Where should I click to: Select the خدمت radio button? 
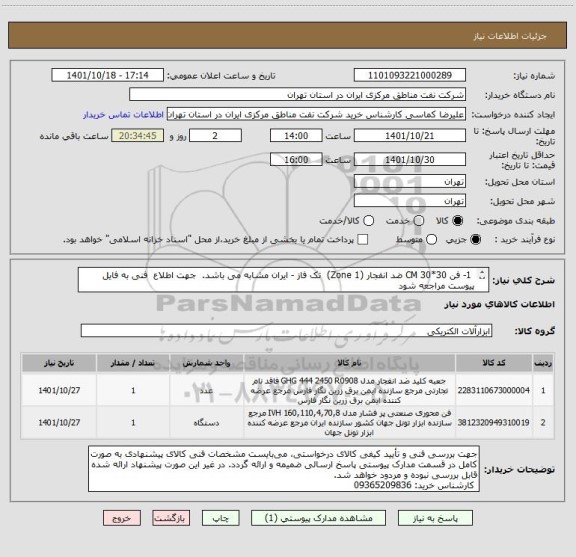pos(419,221)
